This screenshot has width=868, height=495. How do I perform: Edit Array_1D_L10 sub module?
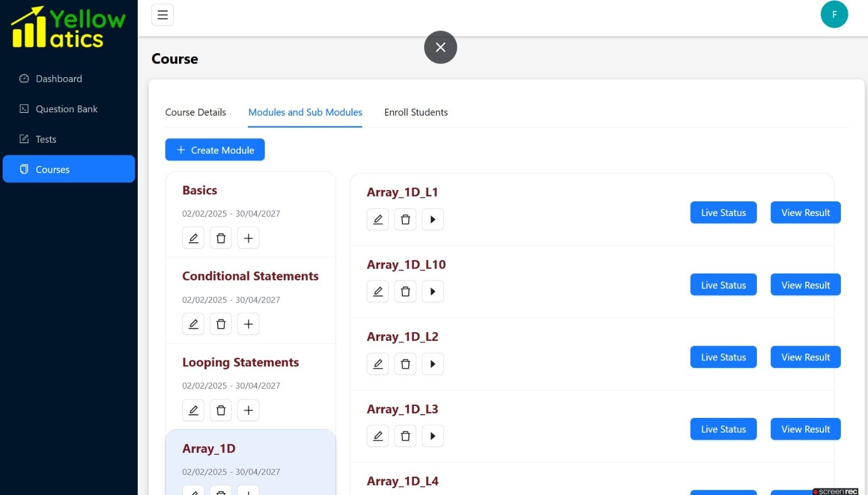(378, 291)
